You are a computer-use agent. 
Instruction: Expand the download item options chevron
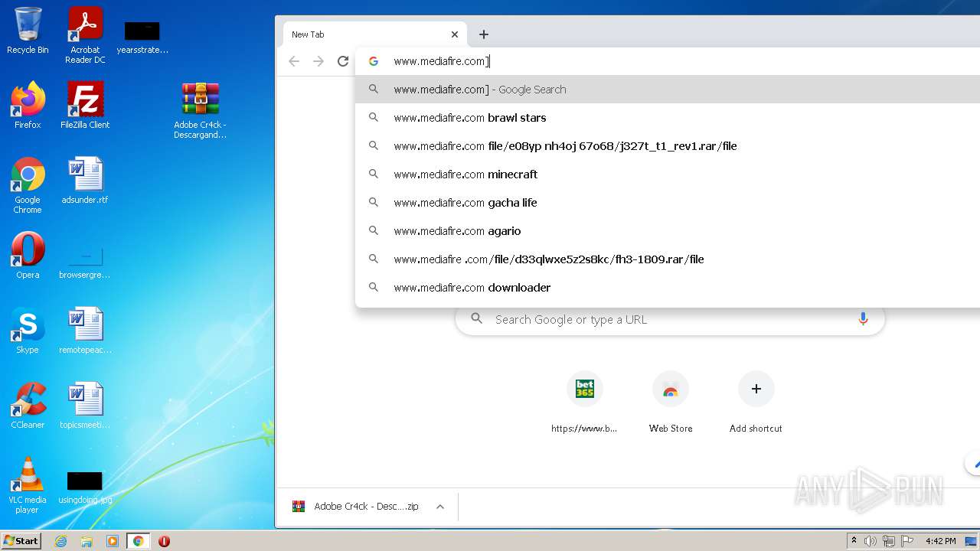[x=440, y=507]
